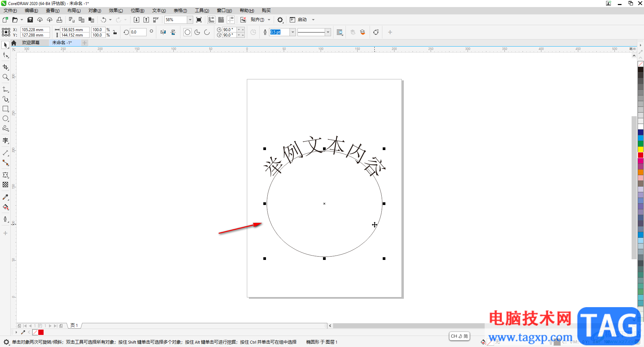Viewport: 644px width, 347px height.
Task: Open the zoom level dropdown
Action: tap(190, 20)
